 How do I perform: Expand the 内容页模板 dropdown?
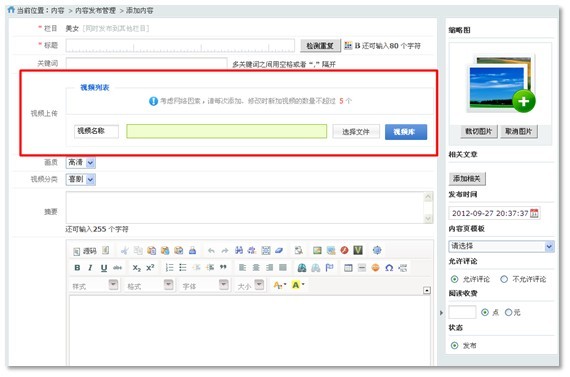point(501,246)
